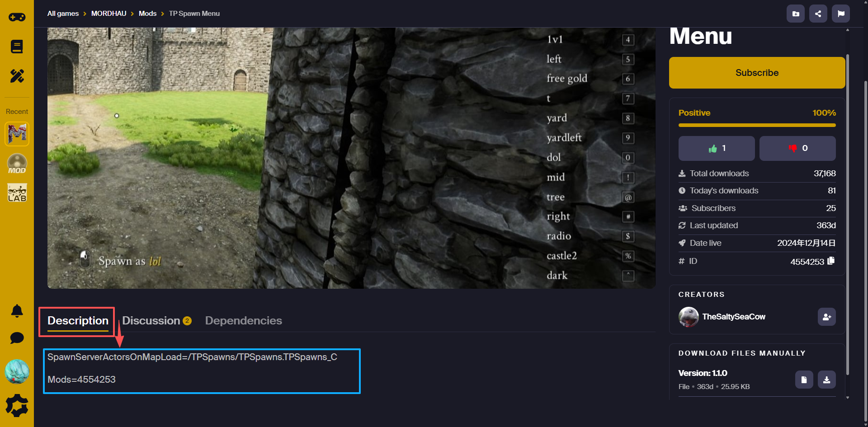View file details for version 1.1.0

(x=804, y=380)
